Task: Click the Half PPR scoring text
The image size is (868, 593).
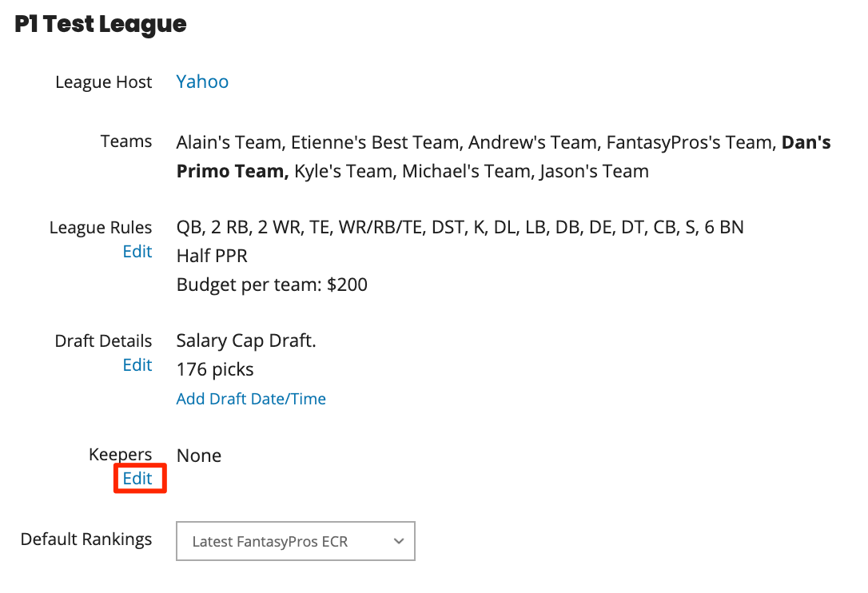Action: click(212, 256)
